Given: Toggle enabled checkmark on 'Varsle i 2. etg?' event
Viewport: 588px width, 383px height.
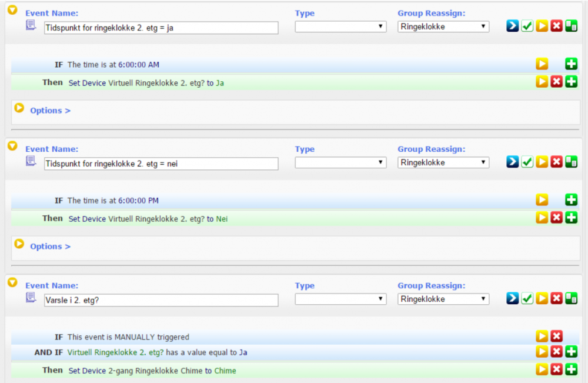Looking at the screenshot, I should pyautogui.click(x=527, y=298).
